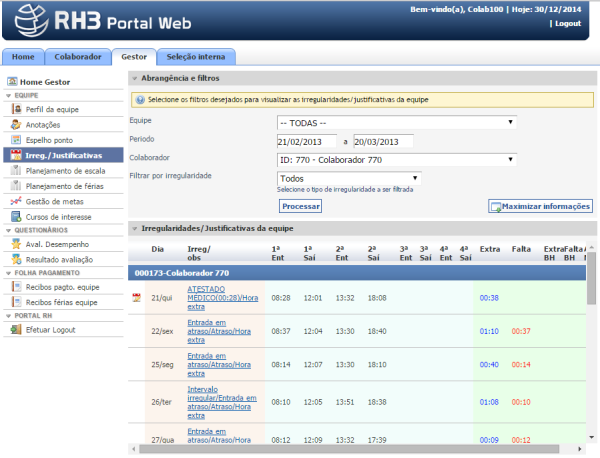Click the Cursos de interesse icon
This screenshot has height=458, width=600.
coord(16,216)
